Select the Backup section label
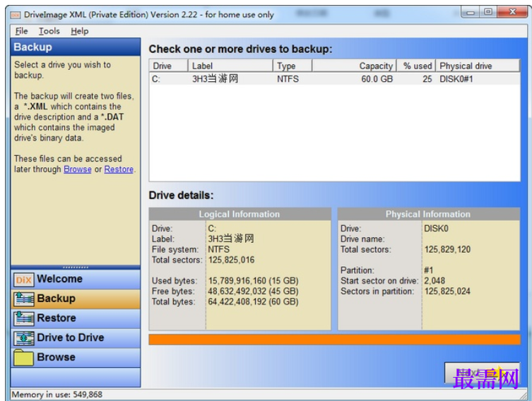Image resolution: width=532 pixels, height=401 pixels. pos(57,299)
